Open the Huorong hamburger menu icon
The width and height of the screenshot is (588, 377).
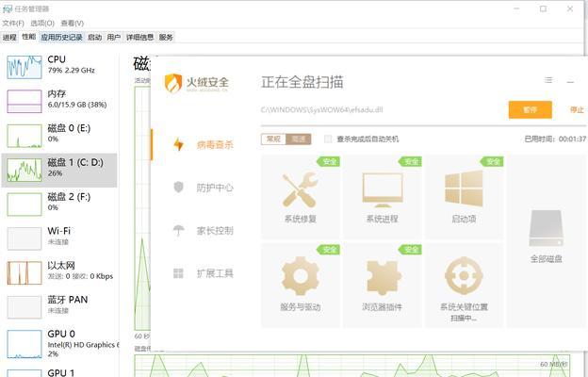click(548, 80)
